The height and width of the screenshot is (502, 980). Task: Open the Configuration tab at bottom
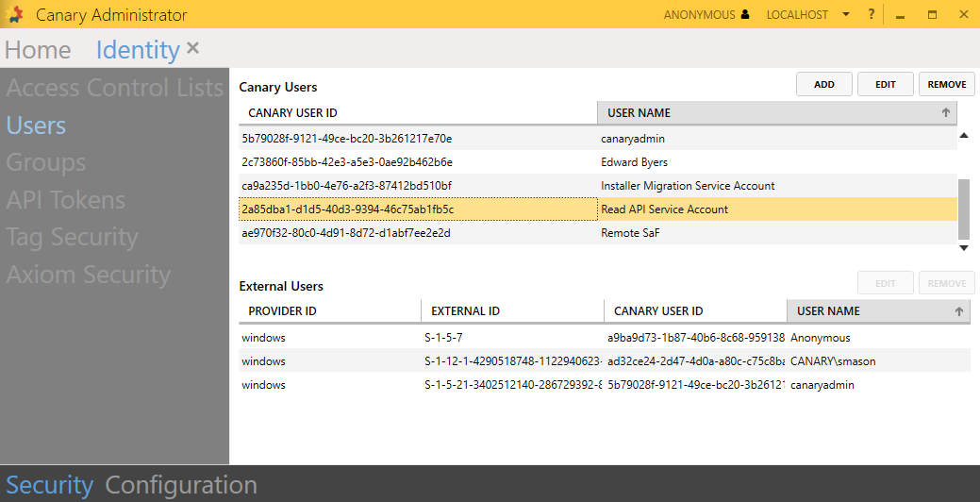coord(181,485)
